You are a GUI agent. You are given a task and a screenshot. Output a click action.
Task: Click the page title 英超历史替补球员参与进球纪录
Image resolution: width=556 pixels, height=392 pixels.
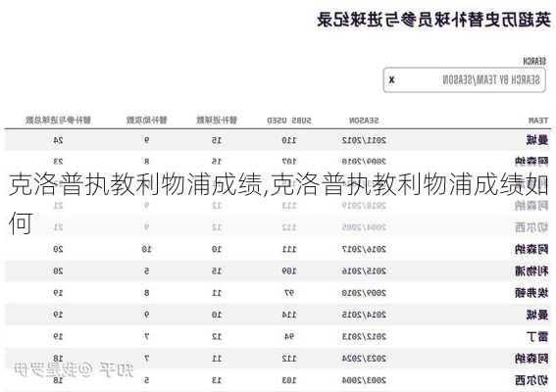click(x=434, y=20)
